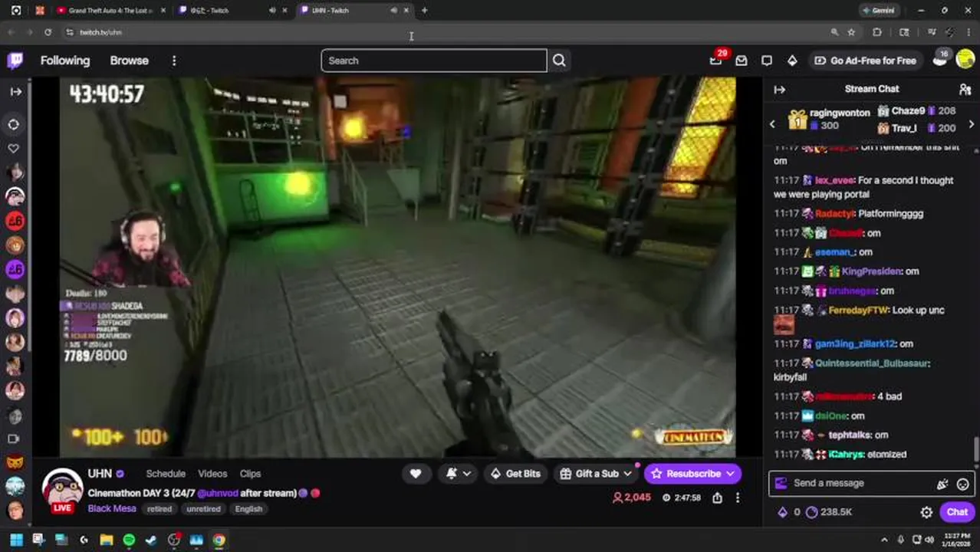Open the Schedule tab of UHN
This screenshot has width=980, height=552.
point(166,474)
